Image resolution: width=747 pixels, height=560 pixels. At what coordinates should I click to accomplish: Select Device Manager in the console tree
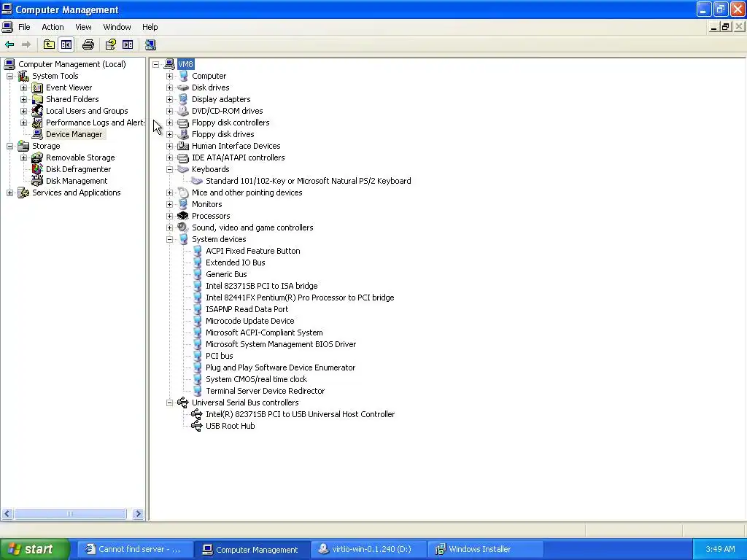click(x=74, y=134)
